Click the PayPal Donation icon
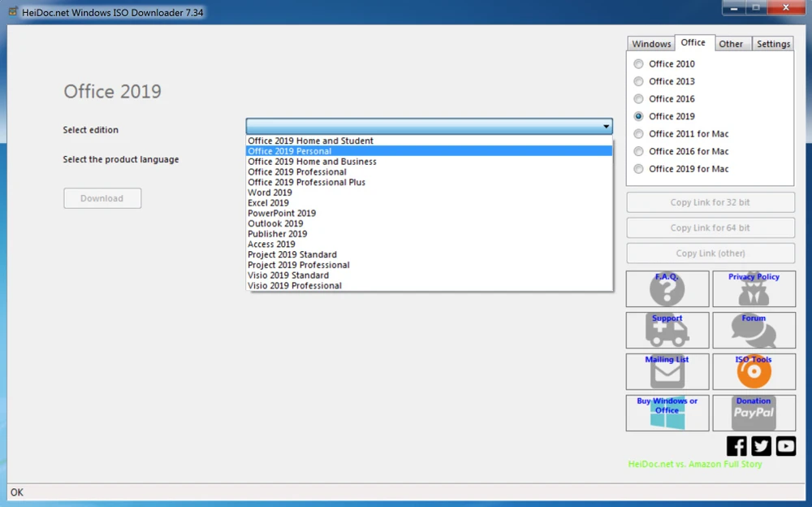 [x=754, y=414]
